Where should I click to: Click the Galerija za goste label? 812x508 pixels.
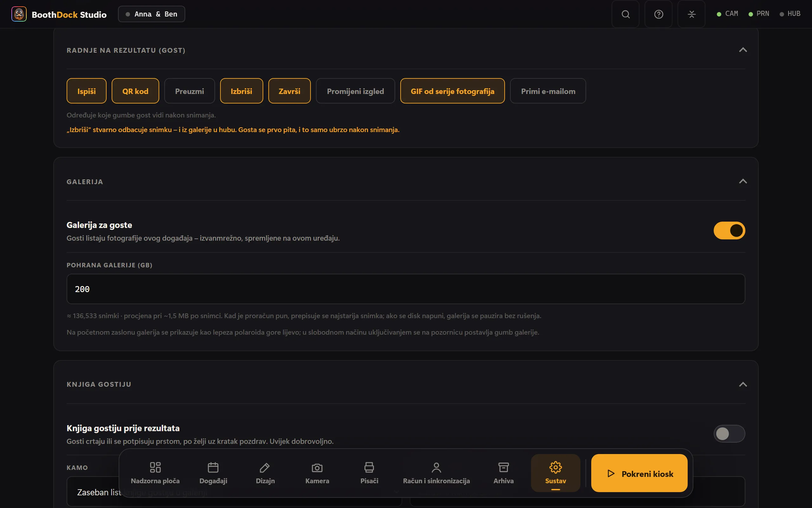click(99, 225)
